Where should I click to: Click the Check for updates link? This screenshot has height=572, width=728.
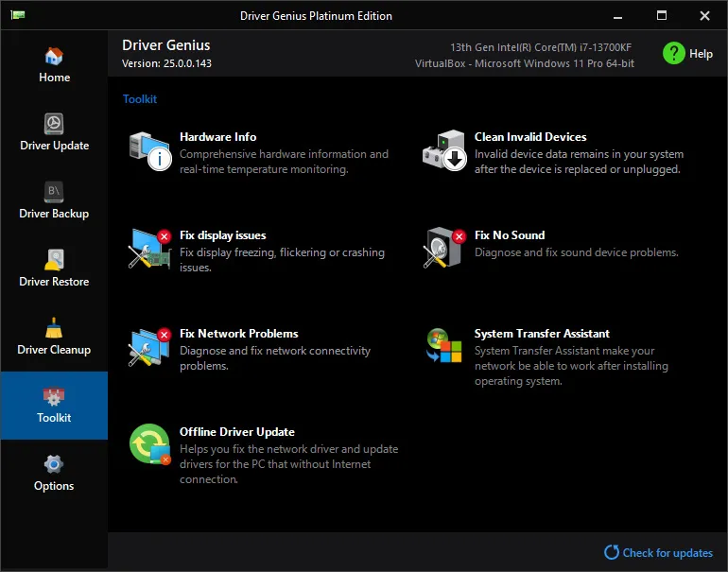[667, 552]
